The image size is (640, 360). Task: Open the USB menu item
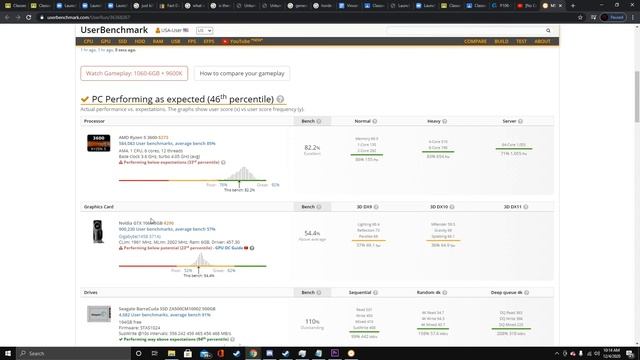click(176, 42)
